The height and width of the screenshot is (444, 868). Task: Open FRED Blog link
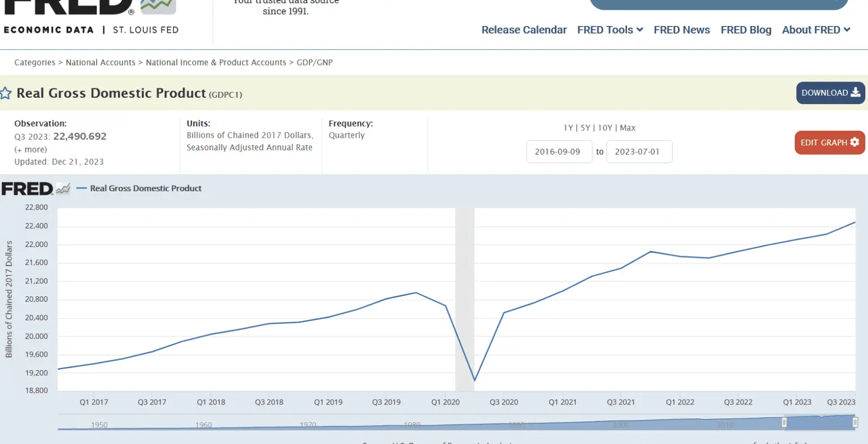click(745, 30)
